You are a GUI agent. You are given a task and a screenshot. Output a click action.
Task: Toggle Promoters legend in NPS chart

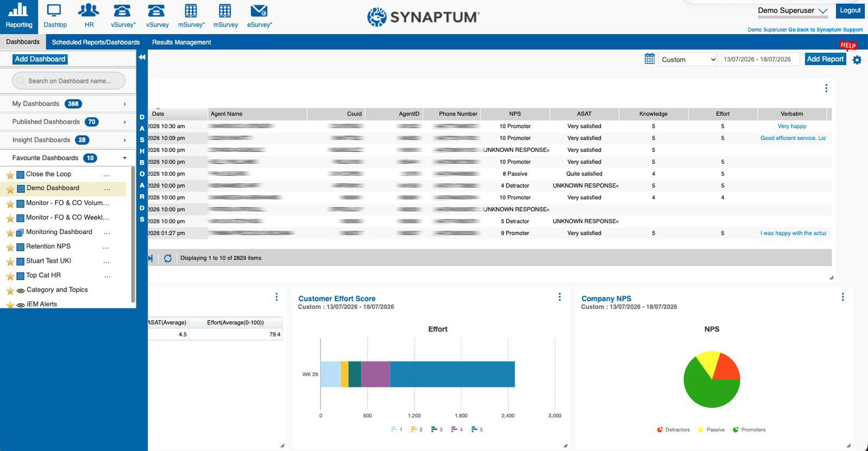click(749, 429)
